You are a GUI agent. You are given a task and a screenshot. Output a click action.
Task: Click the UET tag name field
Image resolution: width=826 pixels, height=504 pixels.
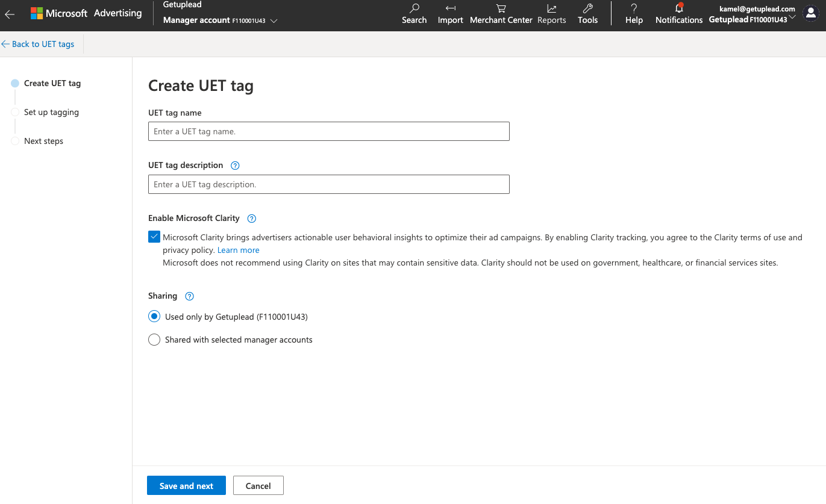point(329,131)
